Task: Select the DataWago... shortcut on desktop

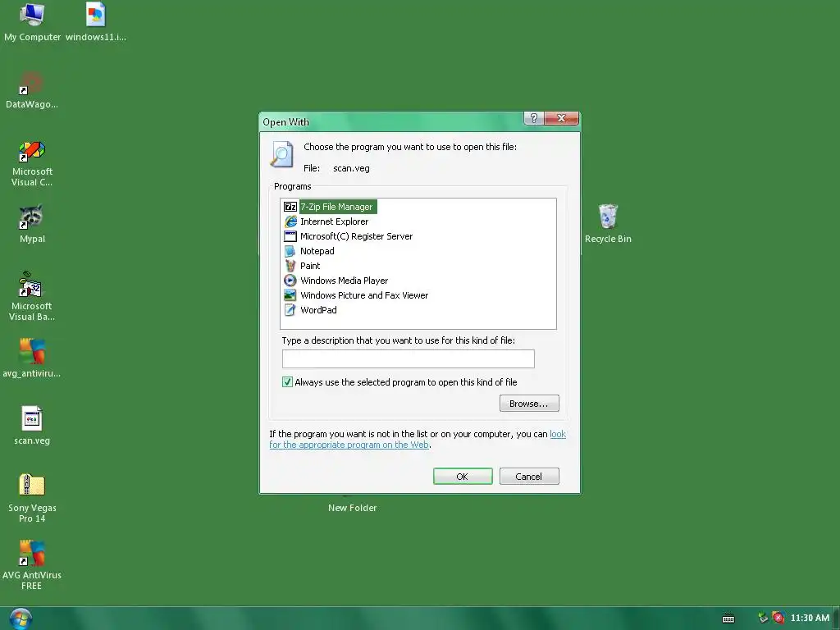Action: [32, 83]
